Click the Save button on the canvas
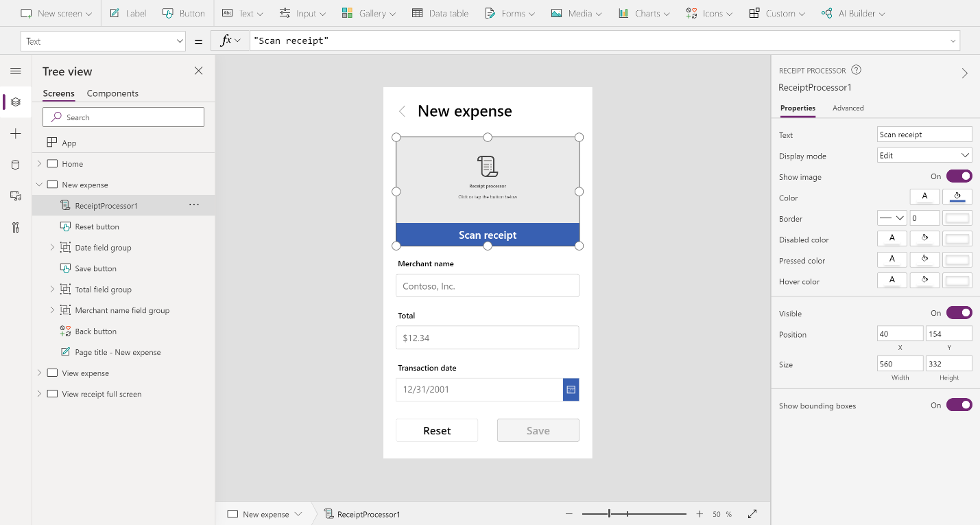This screenshot has width=980, height=525. tap(538, 430)
